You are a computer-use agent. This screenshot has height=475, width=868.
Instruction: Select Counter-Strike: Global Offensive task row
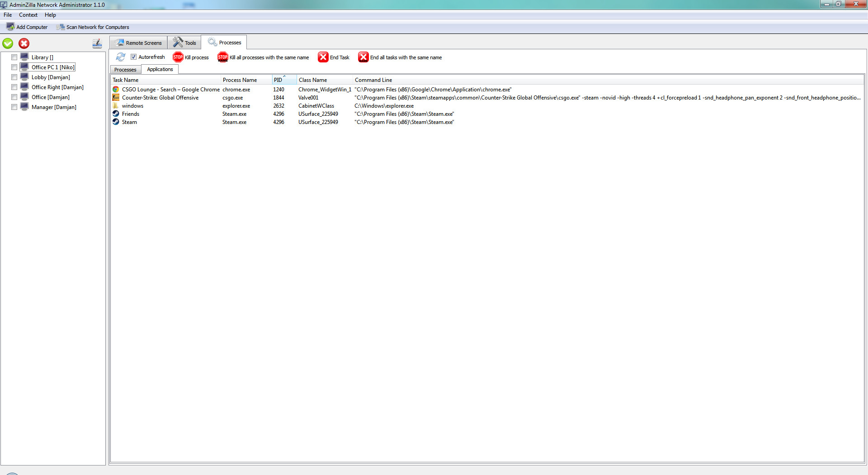click(x=487, y=98)
